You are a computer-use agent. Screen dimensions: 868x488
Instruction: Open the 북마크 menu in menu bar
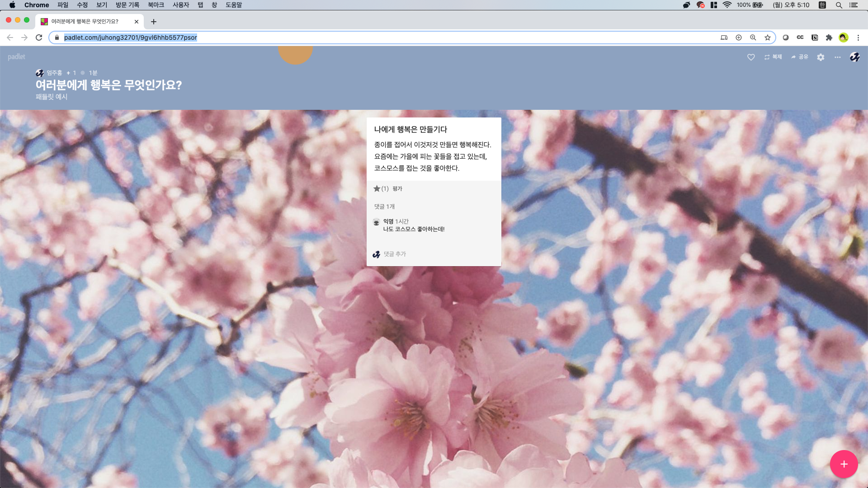[x=156, y=5]
